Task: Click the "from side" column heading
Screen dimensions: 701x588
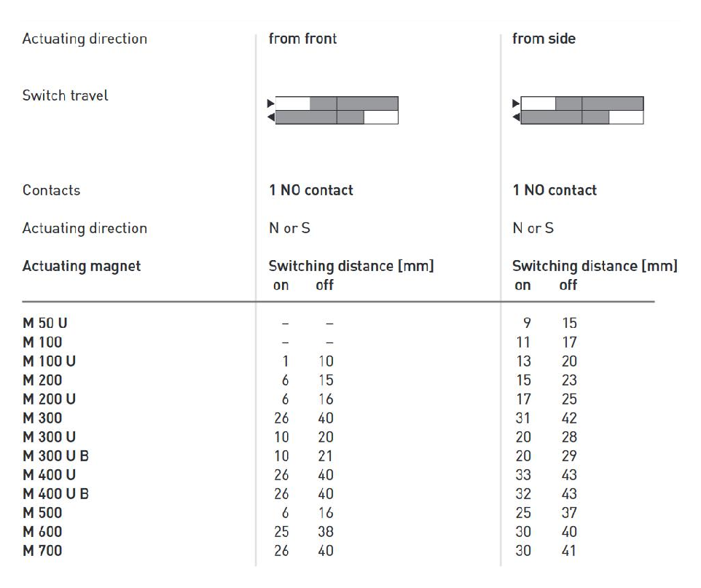Action: [x=544, y=39]
